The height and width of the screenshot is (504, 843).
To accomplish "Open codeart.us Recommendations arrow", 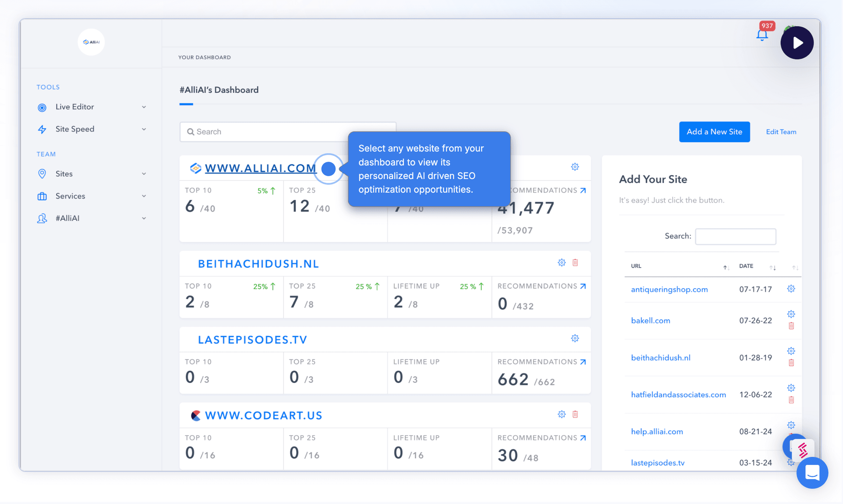I will tap(583, 438).
